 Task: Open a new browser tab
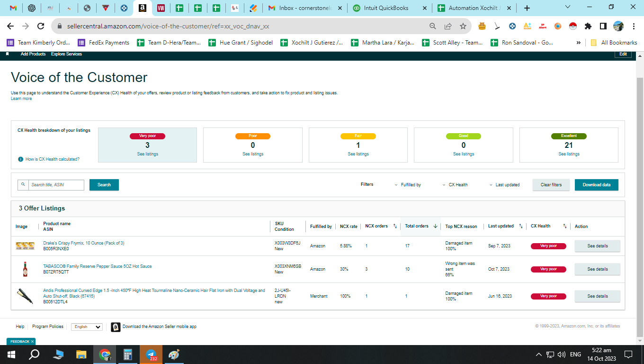527,8
